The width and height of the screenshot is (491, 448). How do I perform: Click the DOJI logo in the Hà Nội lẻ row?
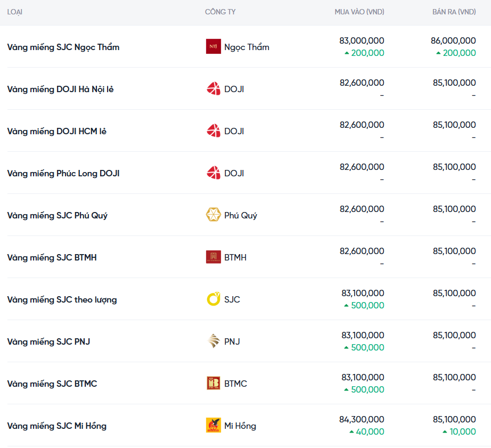coord(213,88)
